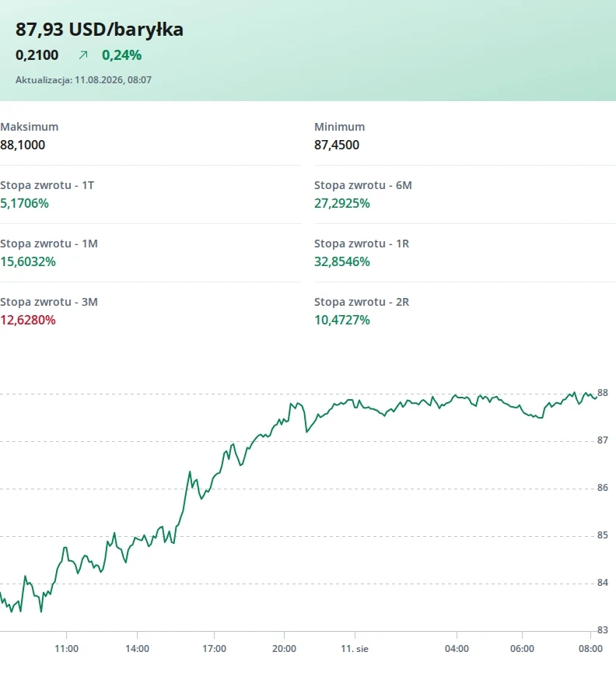Click the 88 price level axis label

pyautogui.click(x=603, y=393)
